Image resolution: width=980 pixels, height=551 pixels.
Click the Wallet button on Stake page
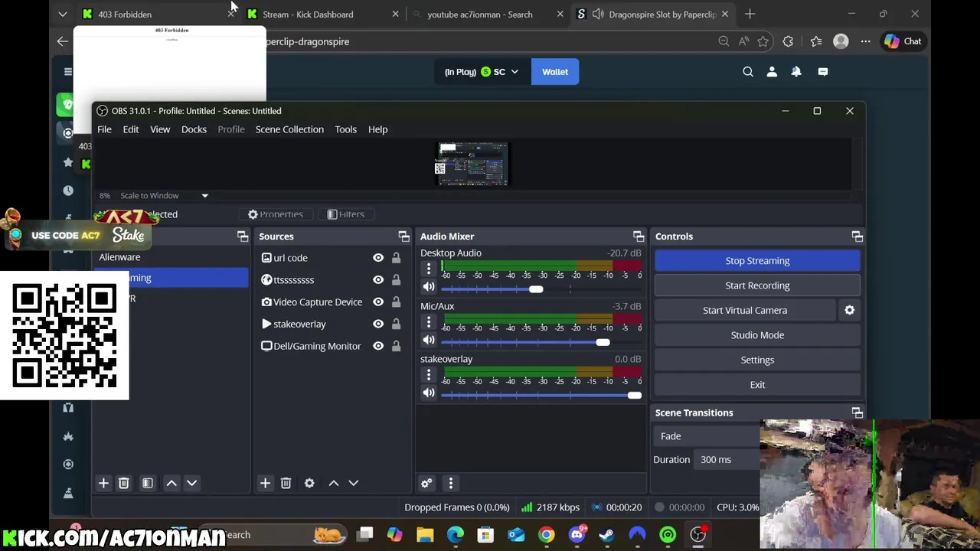555,72
